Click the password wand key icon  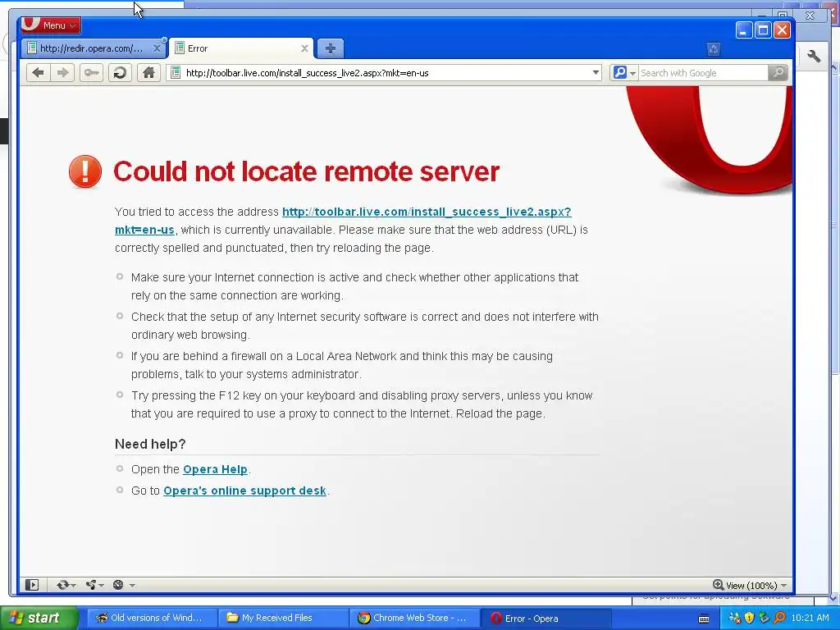coord(91,72)
